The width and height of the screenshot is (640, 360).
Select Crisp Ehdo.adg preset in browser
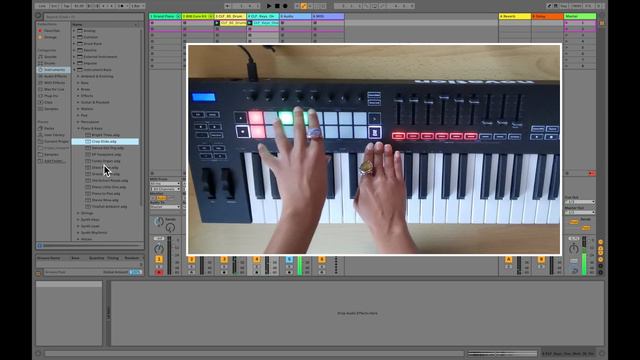pos(105,141)
